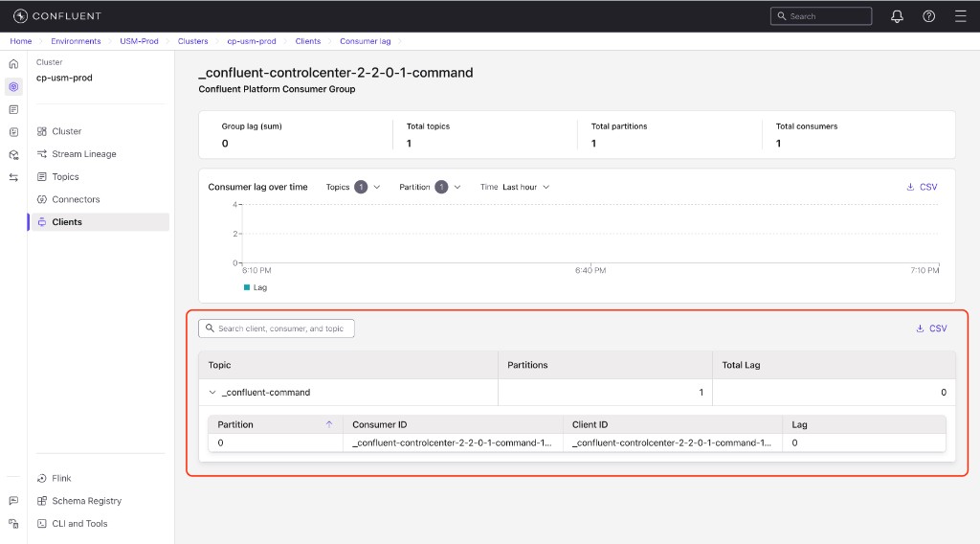Click the highlighted purple icon in left rail
980x544 pixels.
(13, 86)
